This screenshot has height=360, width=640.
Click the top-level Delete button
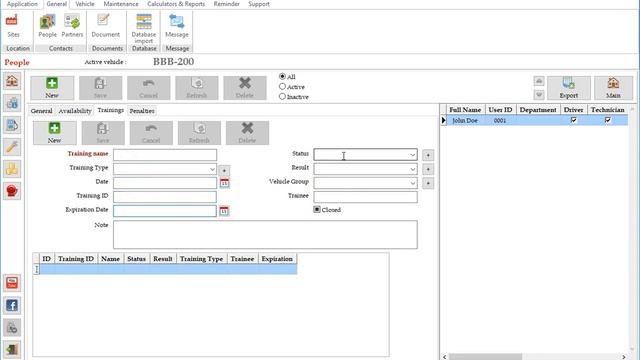coord(244,88)
